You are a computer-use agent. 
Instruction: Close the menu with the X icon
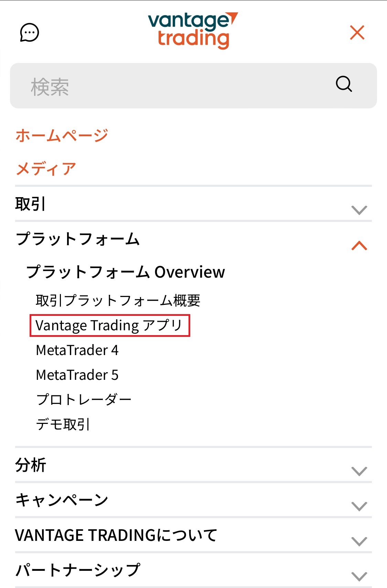click(357, 32)
